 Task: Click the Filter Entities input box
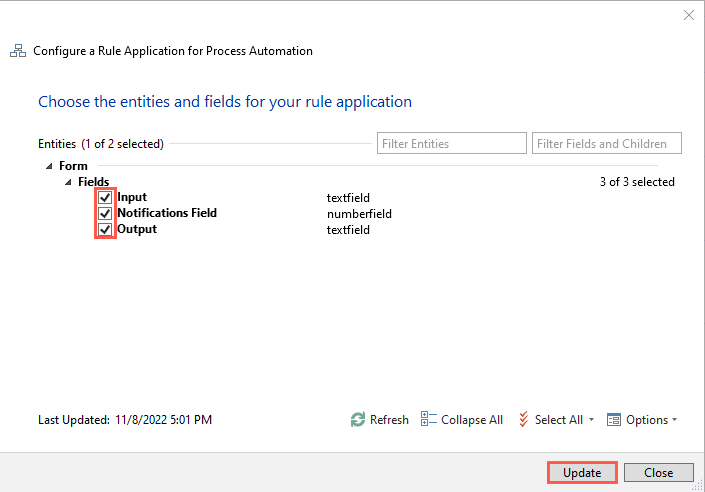(452, 144)
